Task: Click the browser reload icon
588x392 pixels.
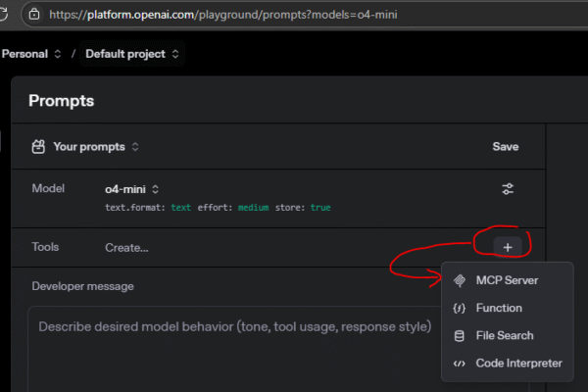Action: point(5,16)
